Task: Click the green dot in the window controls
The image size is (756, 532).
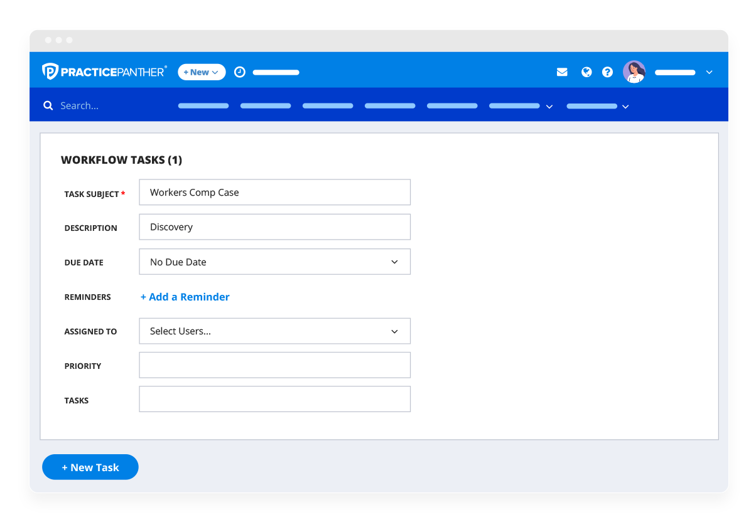Action: (x=68, y=40)
